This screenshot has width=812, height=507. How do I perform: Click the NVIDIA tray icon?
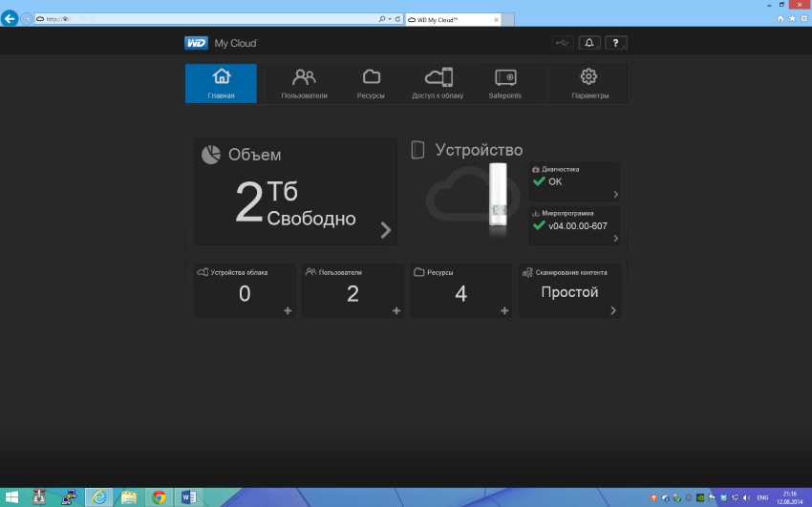click(700, 497)
